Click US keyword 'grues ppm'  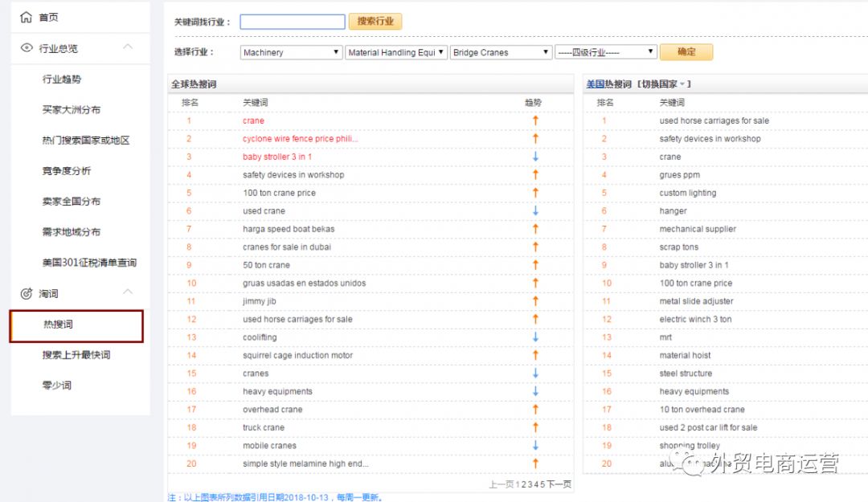(x=679, y=175)
